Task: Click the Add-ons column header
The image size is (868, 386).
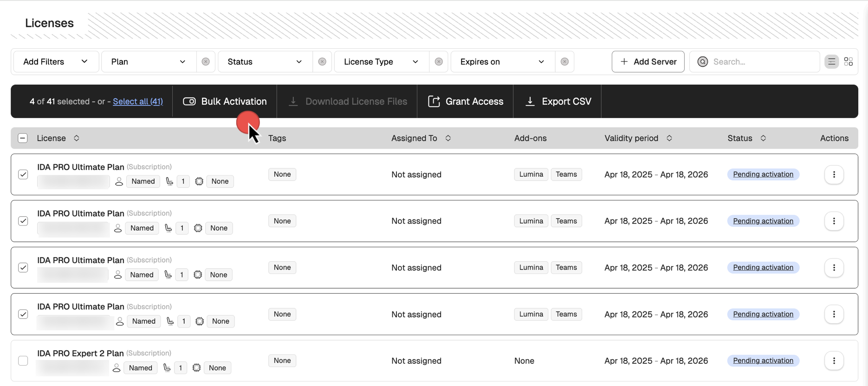Action: click(531, 138)
